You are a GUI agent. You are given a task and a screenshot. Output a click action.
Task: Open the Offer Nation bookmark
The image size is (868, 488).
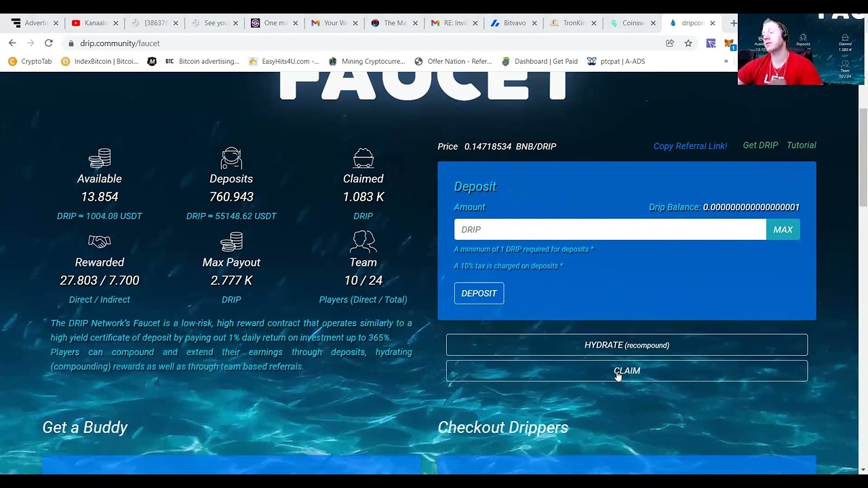click(453, 61)
